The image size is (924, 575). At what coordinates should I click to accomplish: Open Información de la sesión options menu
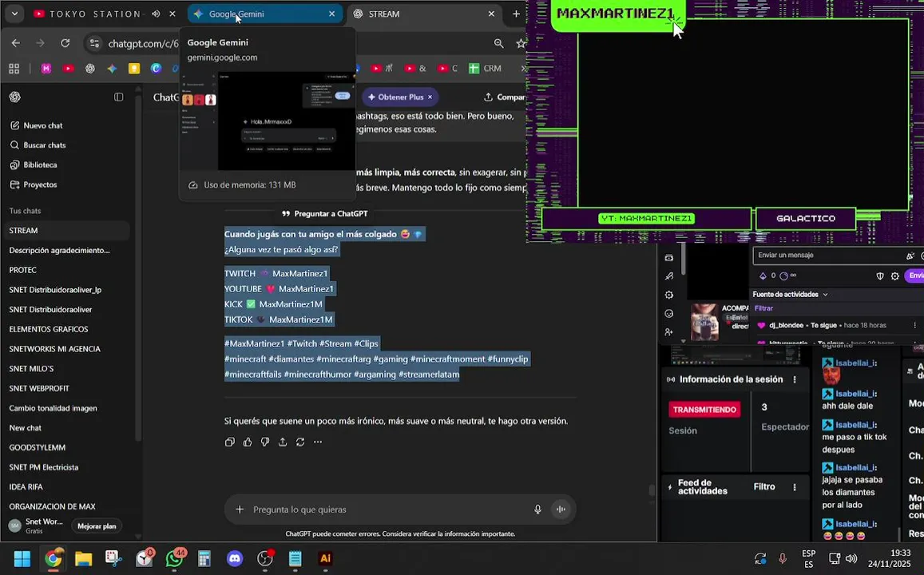coord(795,380)
